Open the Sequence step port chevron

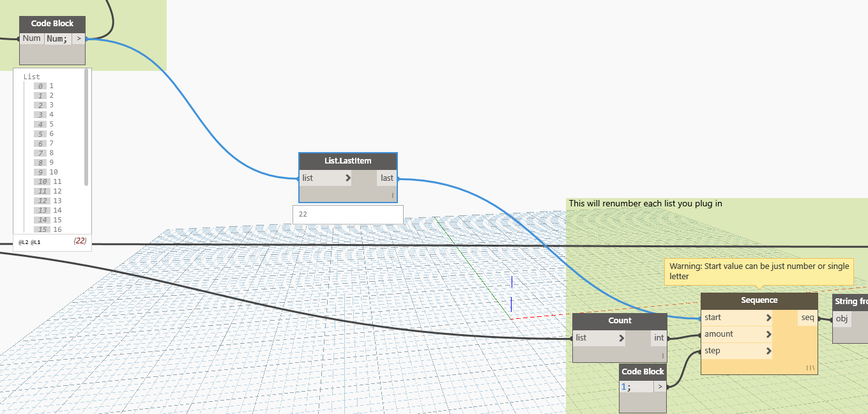768,351
